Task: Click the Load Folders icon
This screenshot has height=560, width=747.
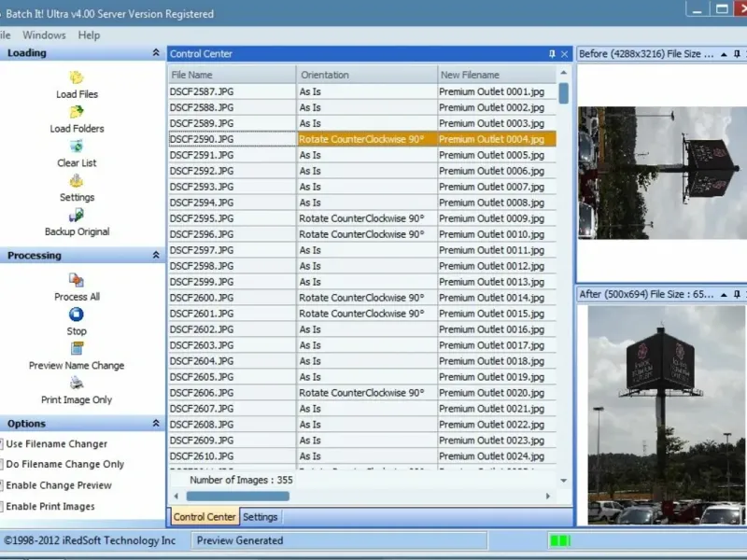Action: pyautogui.click(x=77, y=113)
